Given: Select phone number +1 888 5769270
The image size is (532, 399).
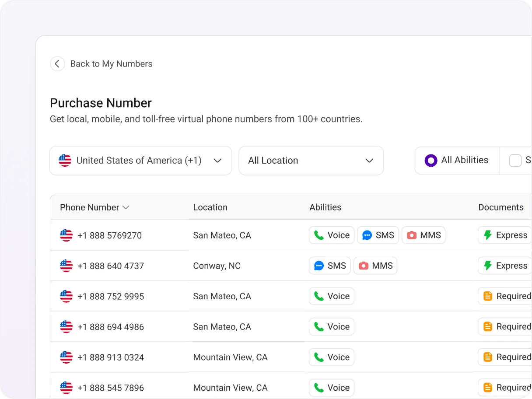Looking at the screenshot, I should pos(110,235).
